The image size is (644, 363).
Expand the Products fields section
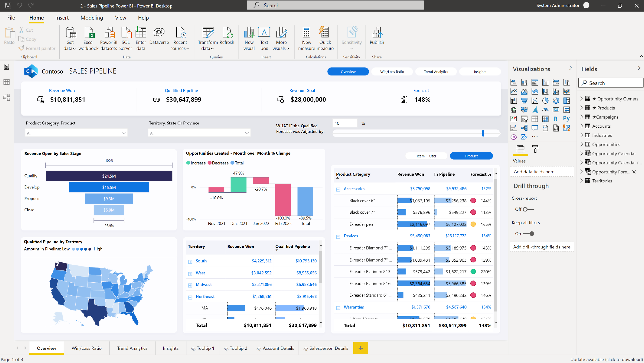click(583, 108)
